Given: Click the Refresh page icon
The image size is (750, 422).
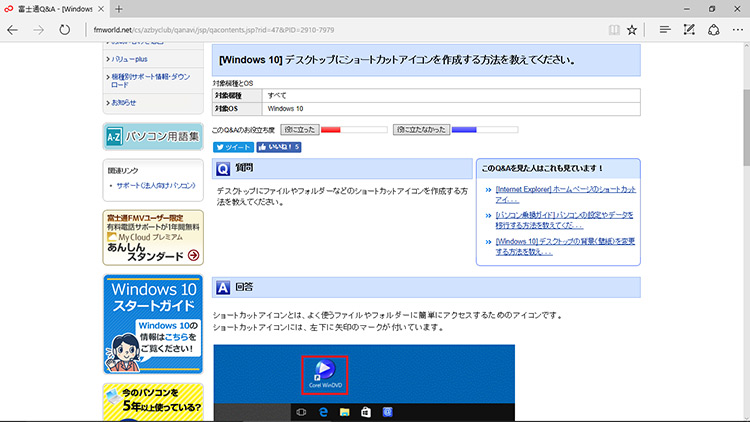Looking at the screenshot, I should pos(65,30).
